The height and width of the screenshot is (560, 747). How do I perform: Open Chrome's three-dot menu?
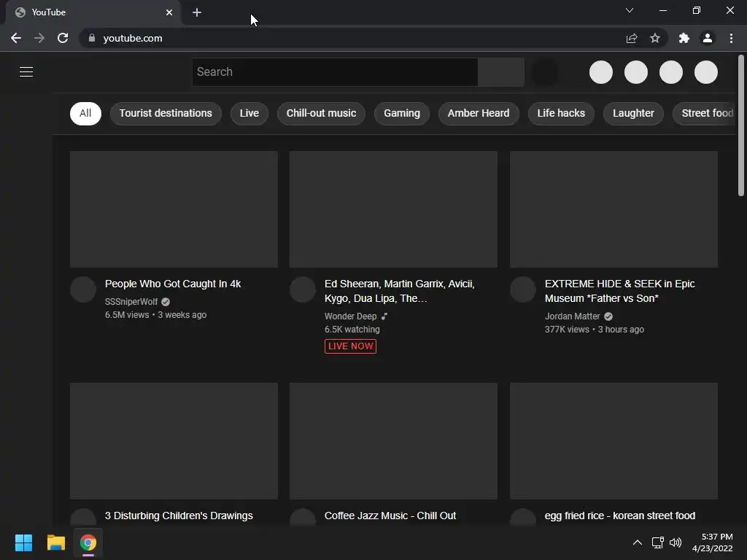click(731, 38)
